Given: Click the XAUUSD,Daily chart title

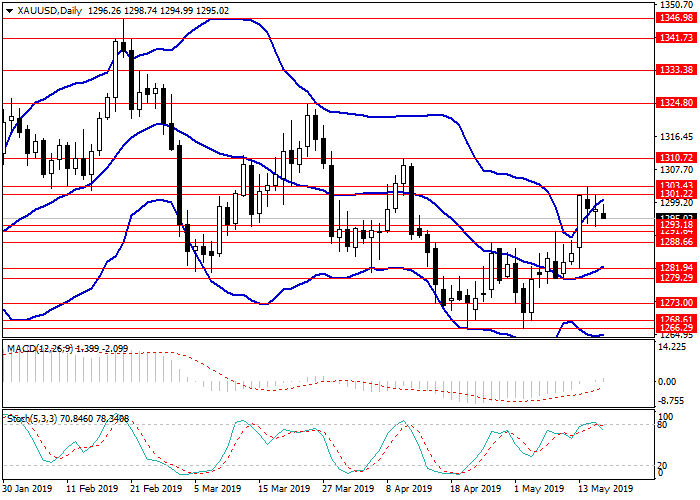Looking at the screenshot, I should point(44,12).
